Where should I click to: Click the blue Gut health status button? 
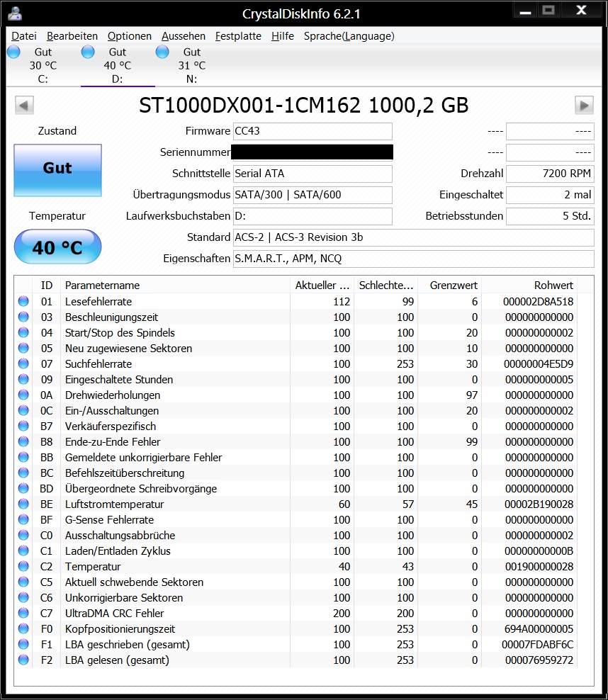coord(57,170)
